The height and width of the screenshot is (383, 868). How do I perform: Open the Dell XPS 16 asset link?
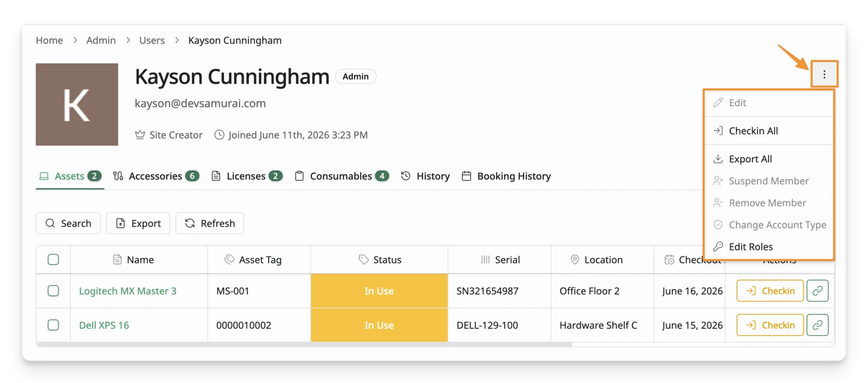click(x=104, y=325)
